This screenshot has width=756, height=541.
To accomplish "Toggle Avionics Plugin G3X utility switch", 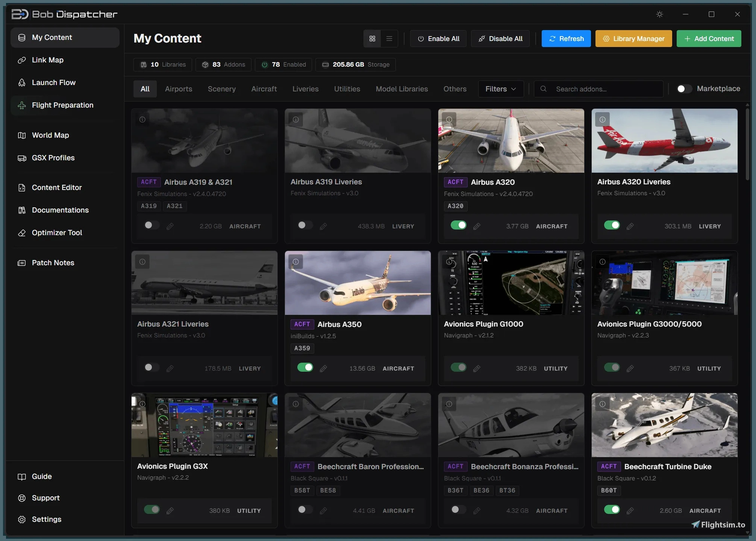I will (152, 509).
